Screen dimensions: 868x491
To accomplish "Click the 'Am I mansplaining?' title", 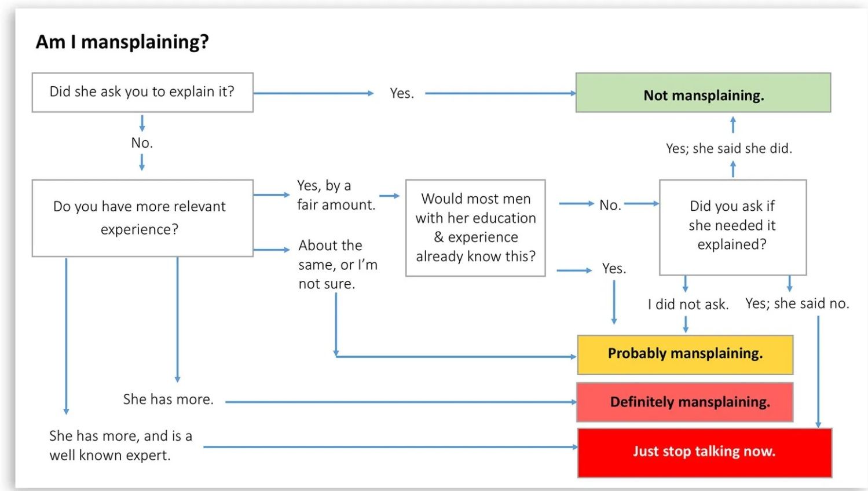I will [x=122, y=42].
